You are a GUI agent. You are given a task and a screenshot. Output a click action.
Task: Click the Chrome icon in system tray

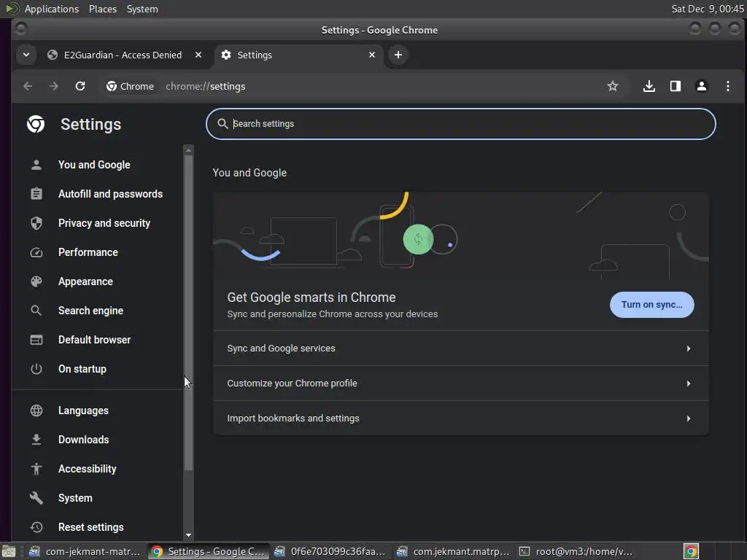point(691,551)
